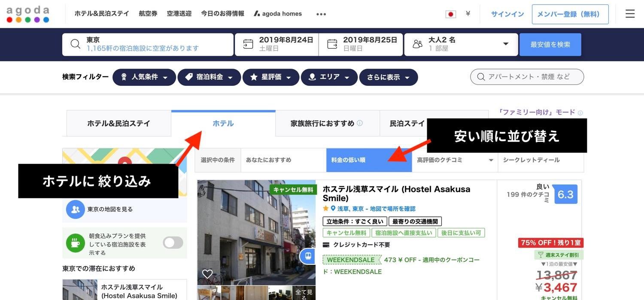Expand the エリア filter dropdown

click(329, 77)
